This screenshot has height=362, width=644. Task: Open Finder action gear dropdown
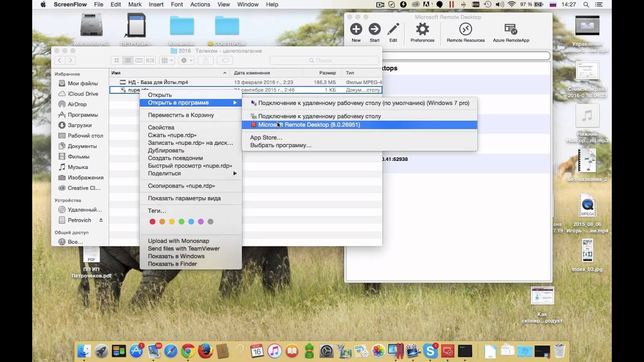[187, 60]
